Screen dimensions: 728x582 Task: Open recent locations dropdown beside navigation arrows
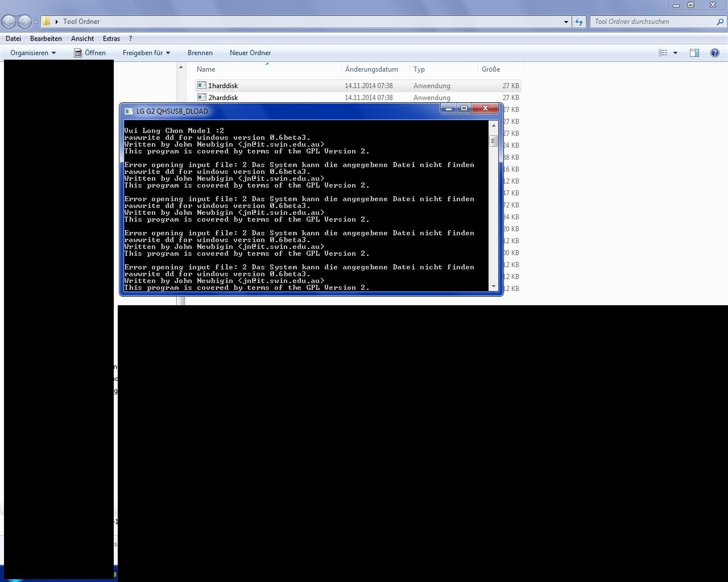(x=36, y=22)
